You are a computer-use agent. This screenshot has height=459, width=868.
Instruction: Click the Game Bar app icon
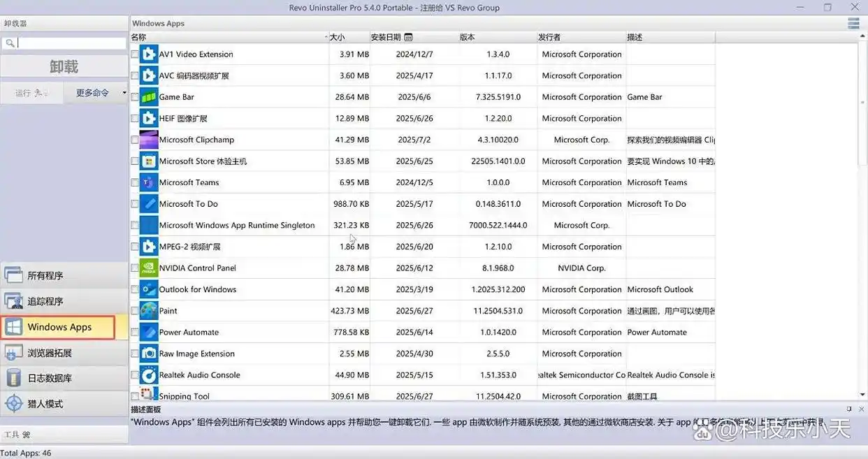point(149,97)
